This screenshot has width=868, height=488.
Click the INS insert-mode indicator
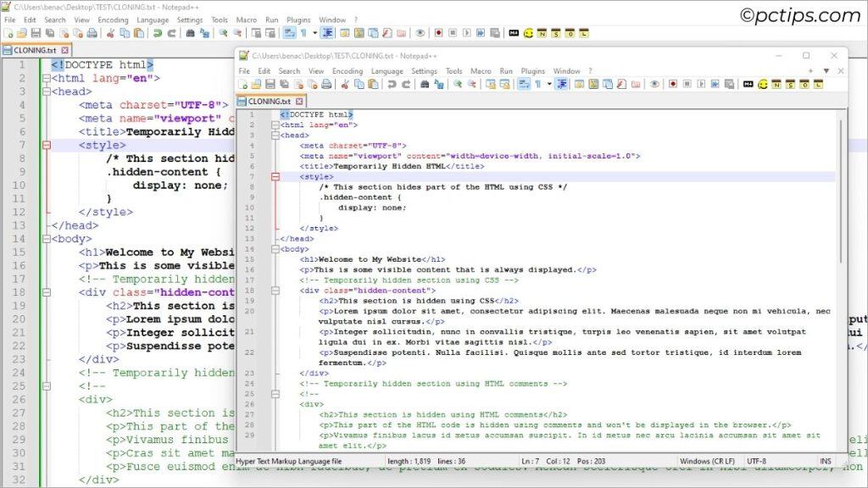[826, 461]
